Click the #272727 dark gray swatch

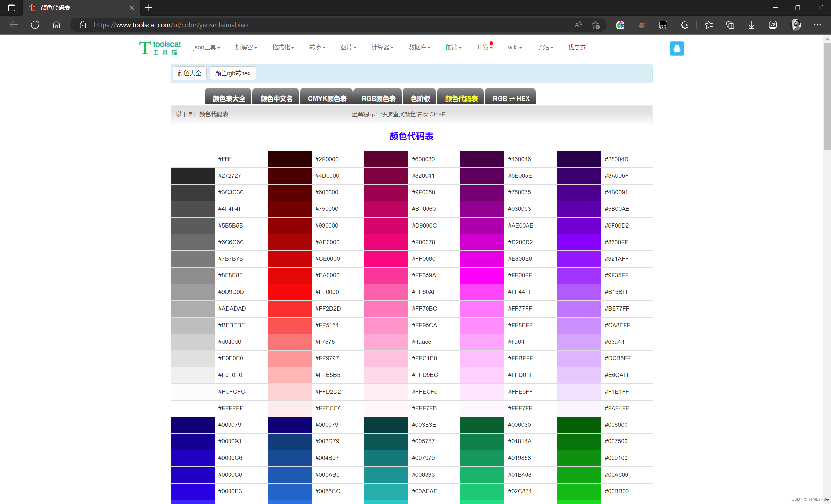tap(192, 176)
